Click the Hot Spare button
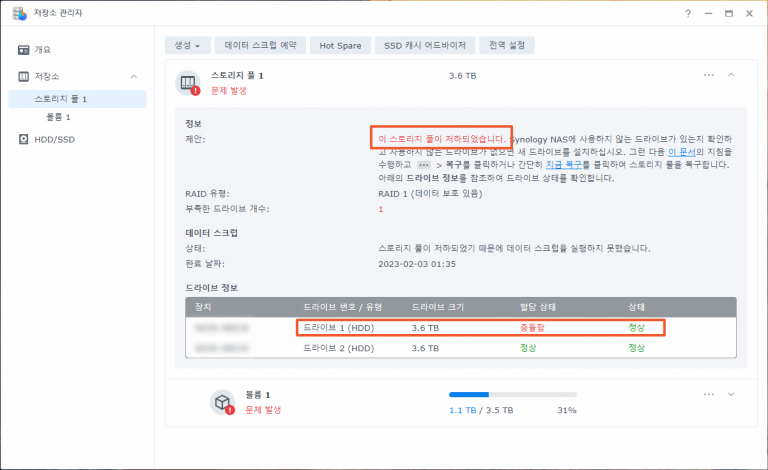This screenshot has width=768, height=470. [x=340, y=46]
